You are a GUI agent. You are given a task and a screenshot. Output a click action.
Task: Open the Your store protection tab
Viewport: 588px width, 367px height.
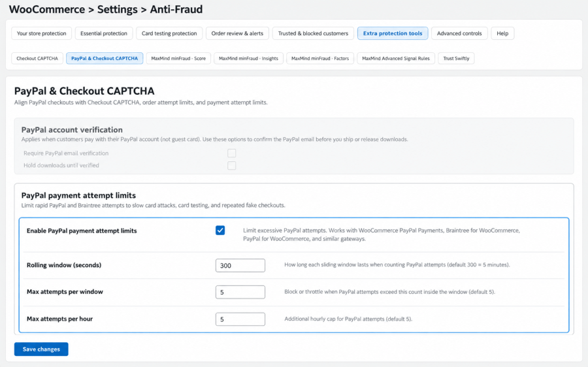click(41, 33)
